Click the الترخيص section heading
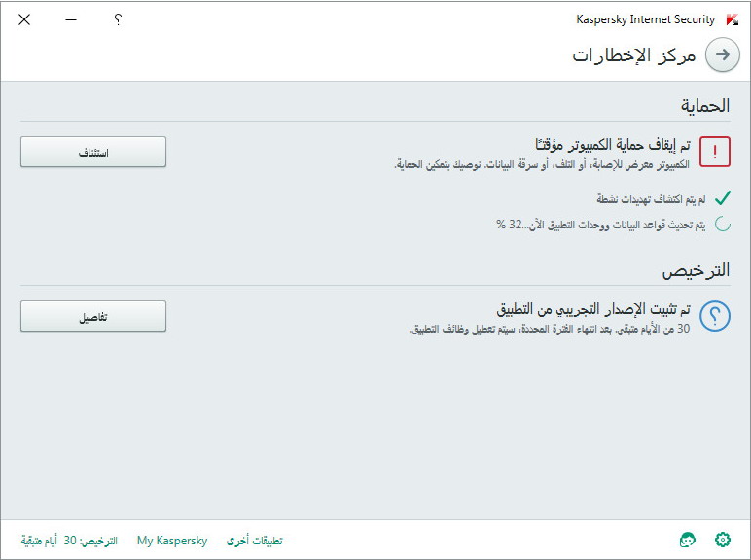Image resolution: width=751 pixels, height=560 pixels. point(696,270)
